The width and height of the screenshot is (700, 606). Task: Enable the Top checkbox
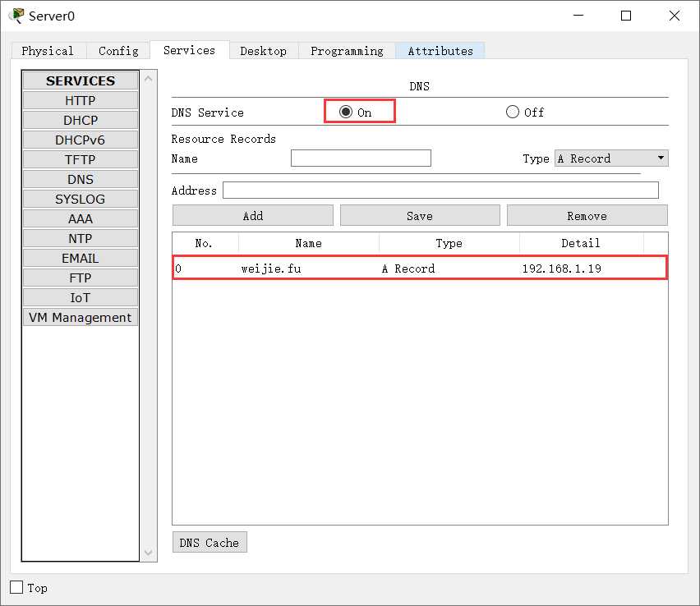[16, 587]
